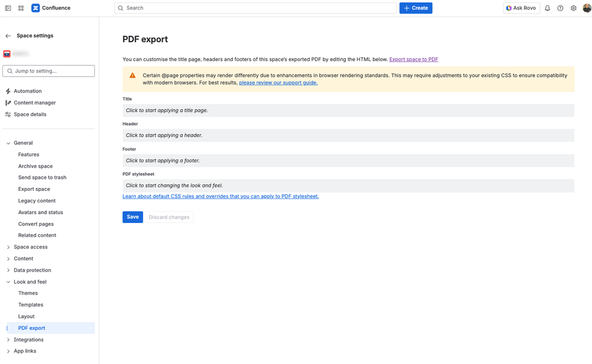592x364 pixels.
Task: Open Themes under Look and feel
Action: coord(28,293)
